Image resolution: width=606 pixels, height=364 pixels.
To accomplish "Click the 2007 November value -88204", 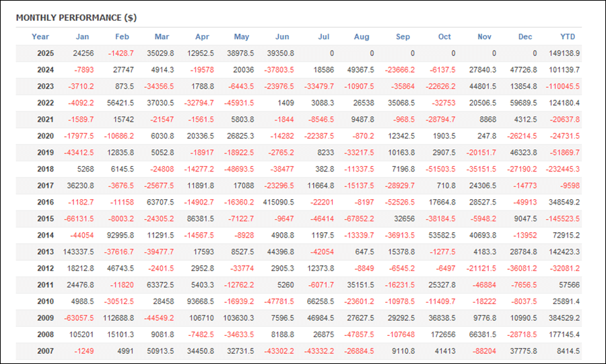I will coord(484,351).
